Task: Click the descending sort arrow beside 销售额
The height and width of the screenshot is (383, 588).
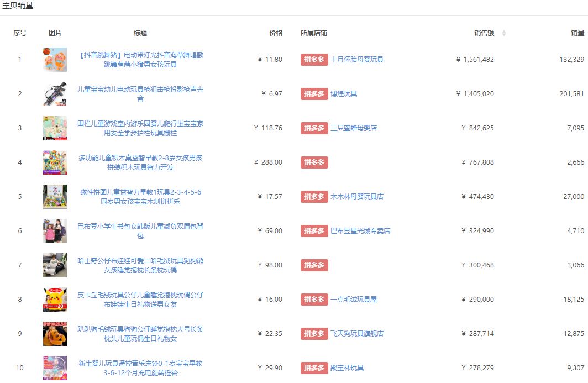Action: pos(504,35)
